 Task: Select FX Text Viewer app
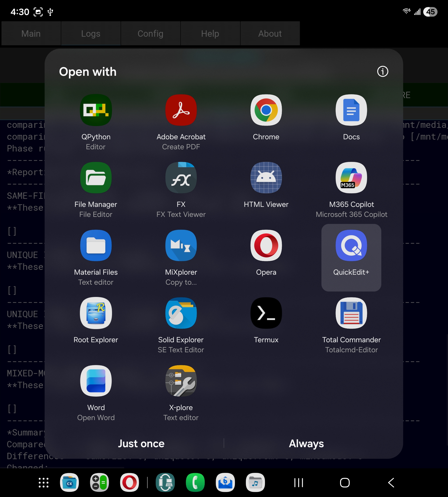click(x=181, y=178)
